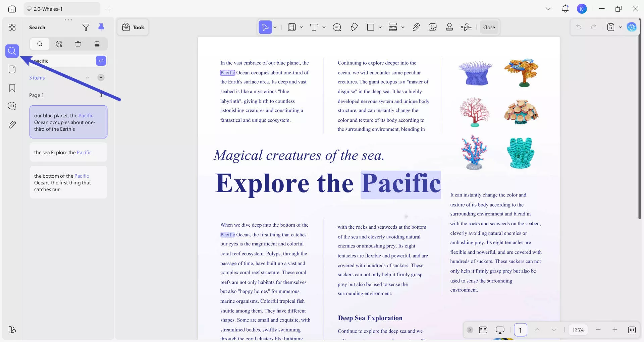The image size is (644, 342).
Task: Open the Tools menu
Action: (133, 27)
